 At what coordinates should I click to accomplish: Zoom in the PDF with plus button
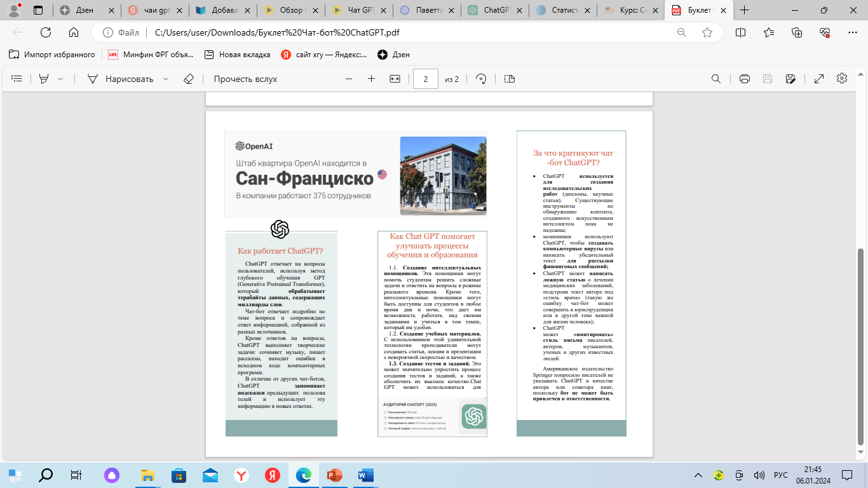[x=371, y=79]
